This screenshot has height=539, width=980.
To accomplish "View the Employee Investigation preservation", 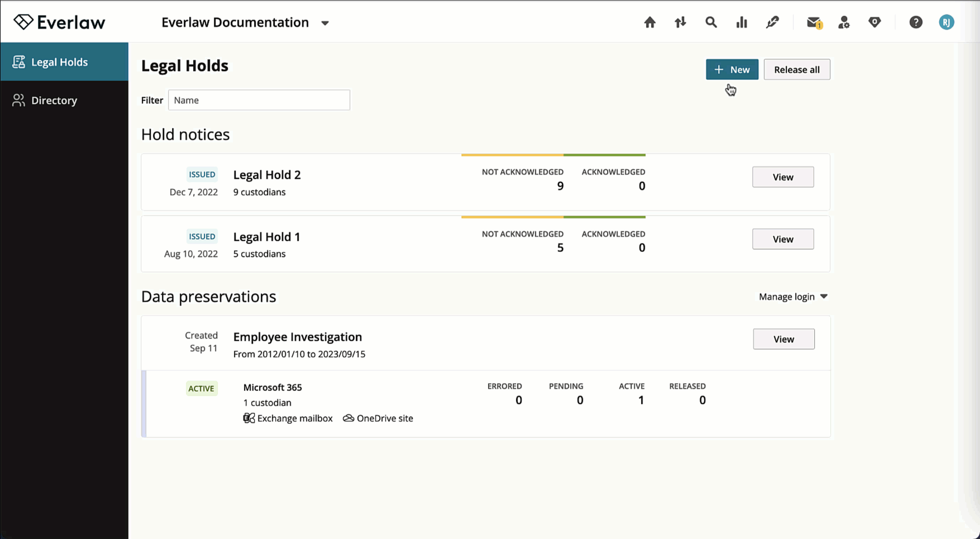I will [783, 338].
